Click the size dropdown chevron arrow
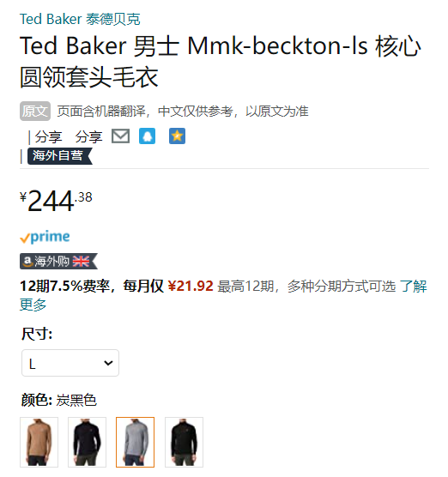The width and height of the screenshot is (448, 477). (108, 363)
